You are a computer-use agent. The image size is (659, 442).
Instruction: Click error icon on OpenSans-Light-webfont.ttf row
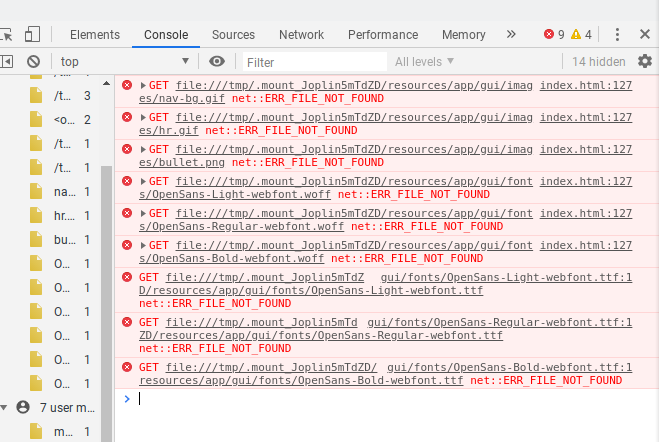pyautogui.click(x=127, y=277)
